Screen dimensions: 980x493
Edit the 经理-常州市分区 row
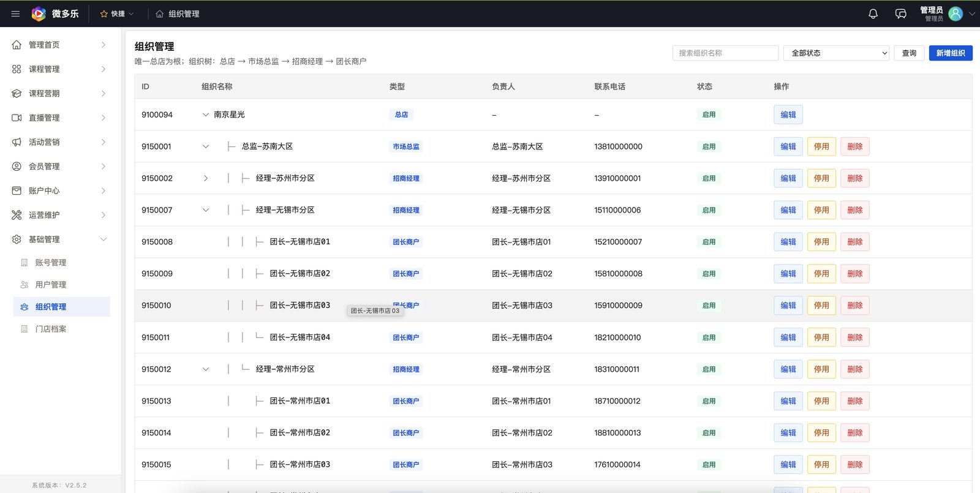788,369
